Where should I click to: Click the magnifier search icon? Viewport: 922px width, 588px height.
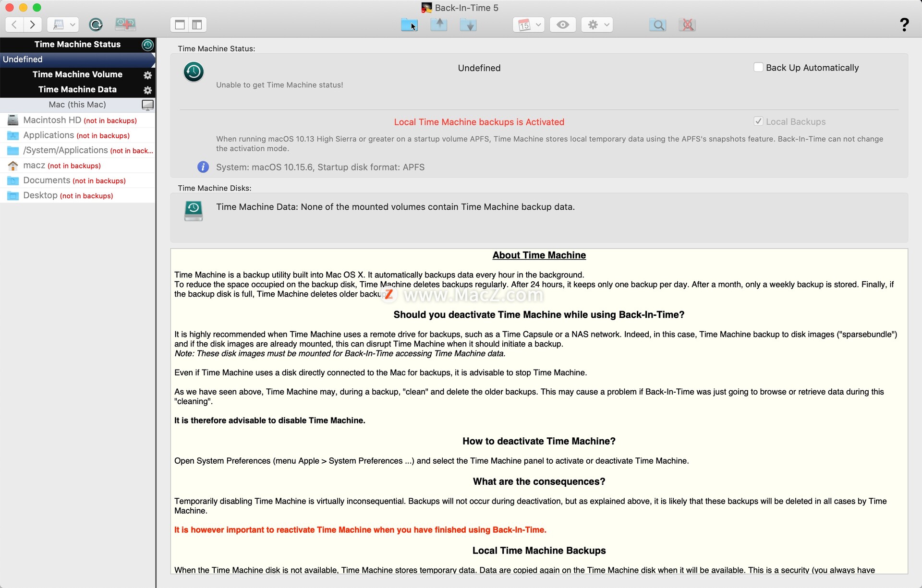click(658, 24)
